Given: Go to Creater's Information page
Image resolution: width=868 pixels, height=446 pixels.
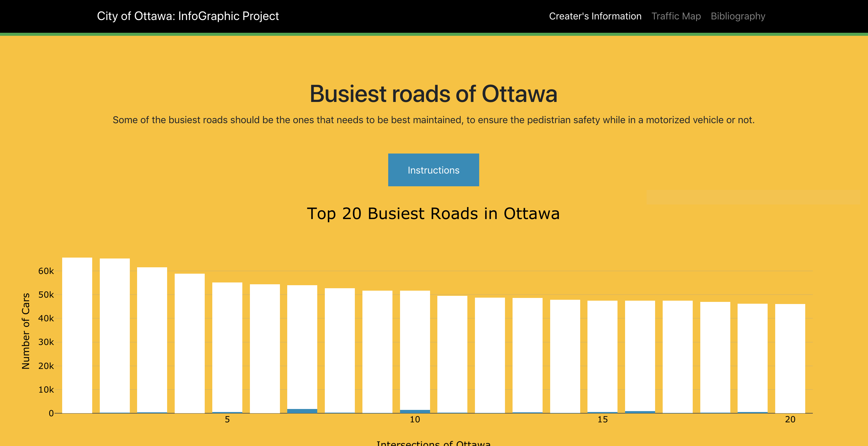Looking at the screenshot, I should coord(595,16).
